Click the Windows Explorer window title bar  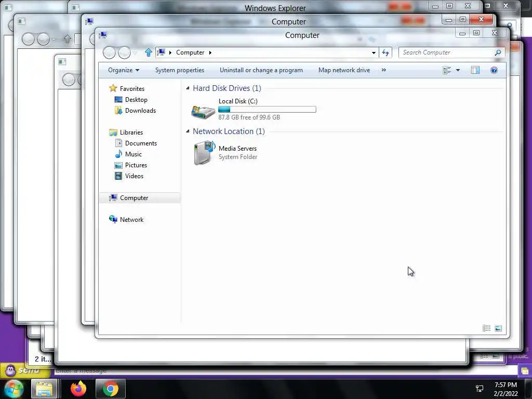(x=275, y=8)
